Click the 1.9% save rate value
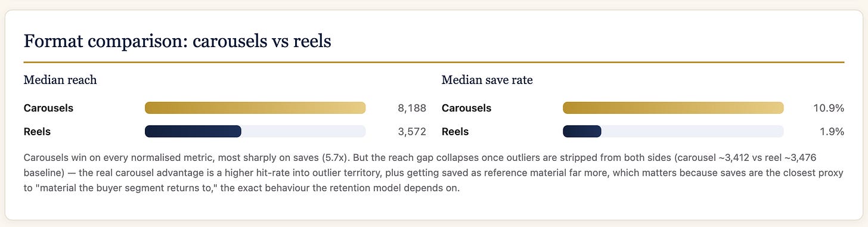Image resolution: width=868 pixels, height=227 pixels. tap(832, 132)
